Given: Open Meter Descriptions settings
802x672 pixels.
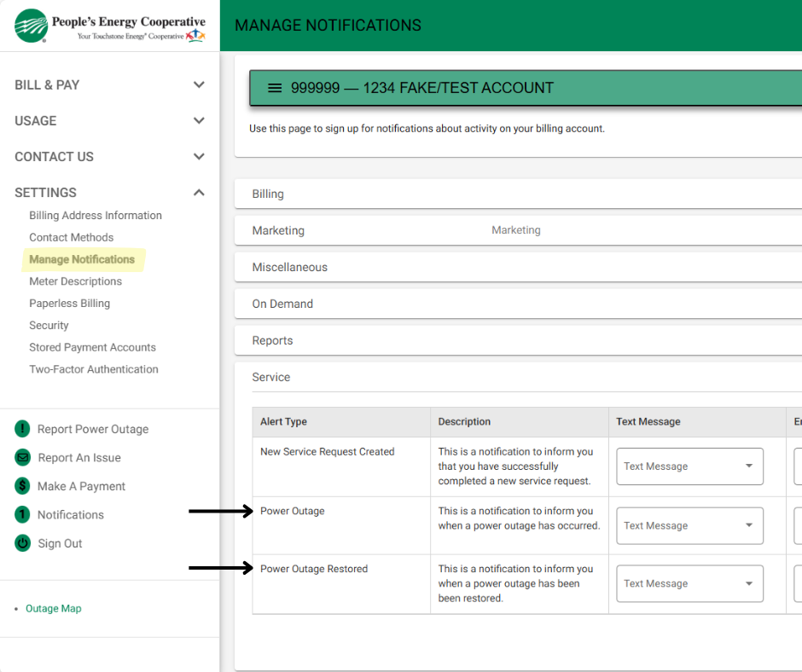Looking at the screenshot, I should pos(76,281).
